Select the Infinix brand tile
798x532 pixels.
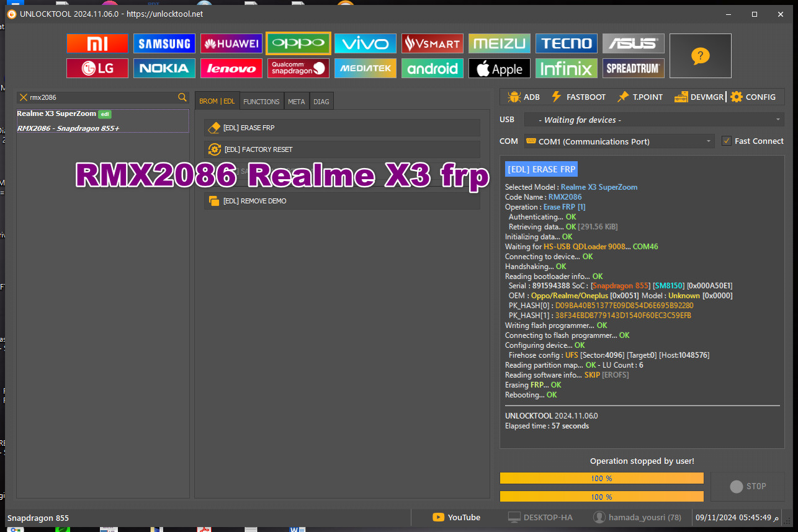pos(567,68)
